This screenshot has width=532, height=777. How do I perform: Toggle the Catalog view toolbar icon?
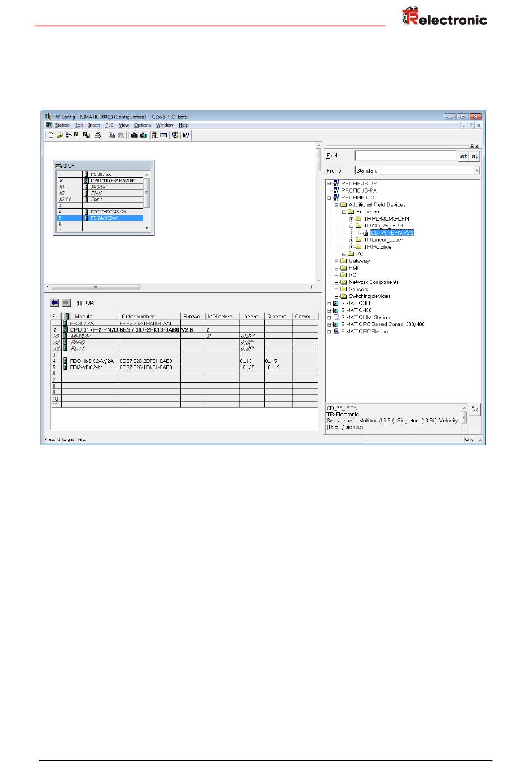[155, 135]
